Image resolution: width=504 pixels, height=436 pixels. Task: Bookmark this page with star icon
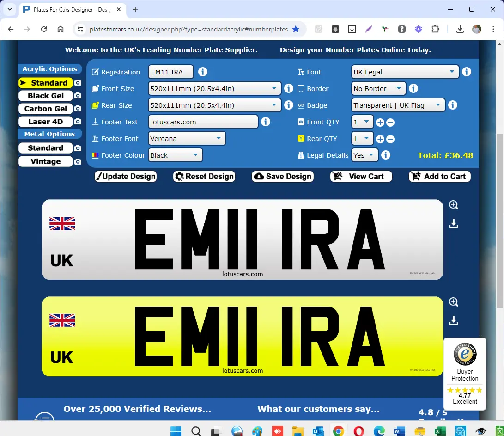pyautogui.click(x=296, y=29)
